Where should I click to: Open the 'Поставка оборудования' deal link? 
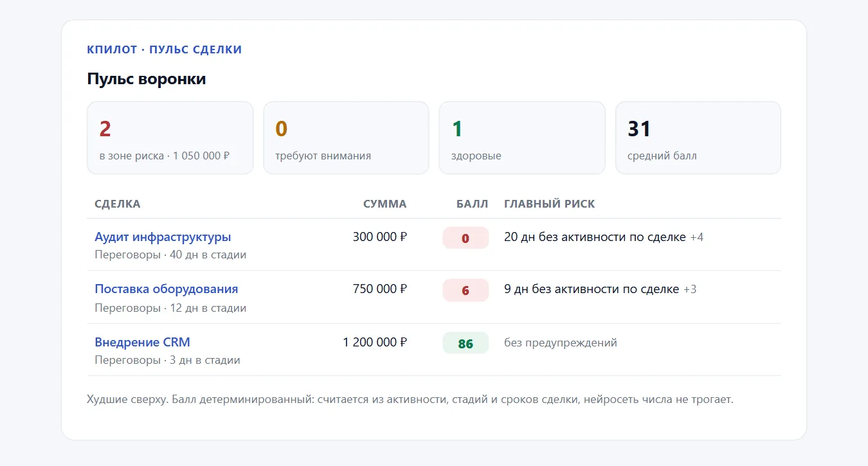click(x=167, y=289)
